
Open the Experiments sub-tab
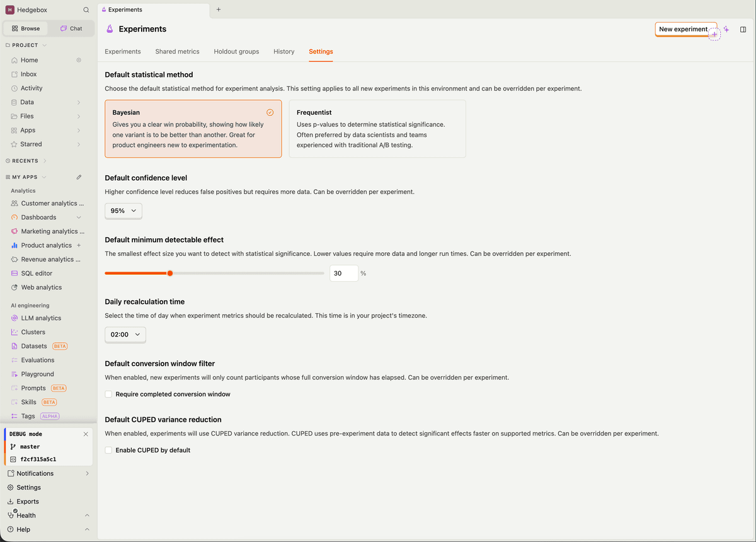123,52
